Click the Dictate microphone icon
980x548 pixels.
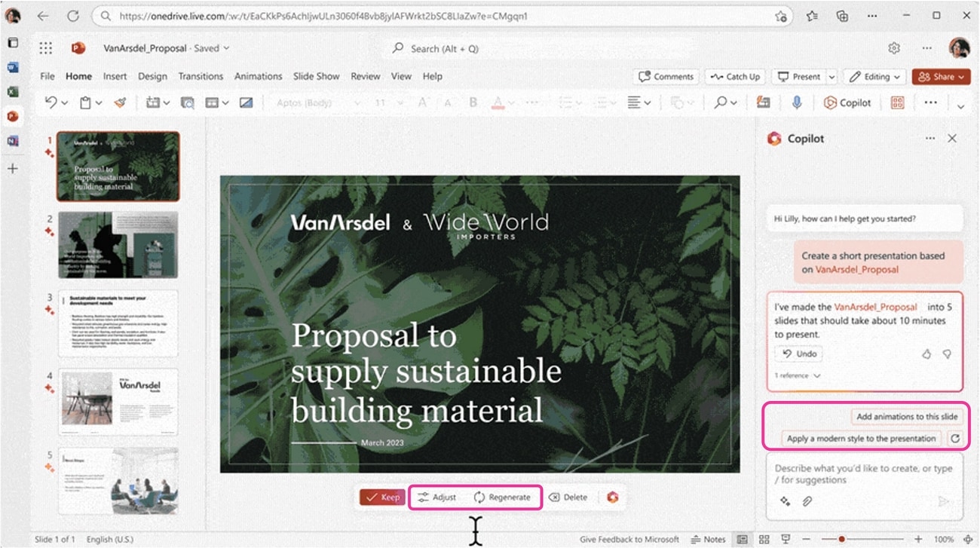(797, 103)
